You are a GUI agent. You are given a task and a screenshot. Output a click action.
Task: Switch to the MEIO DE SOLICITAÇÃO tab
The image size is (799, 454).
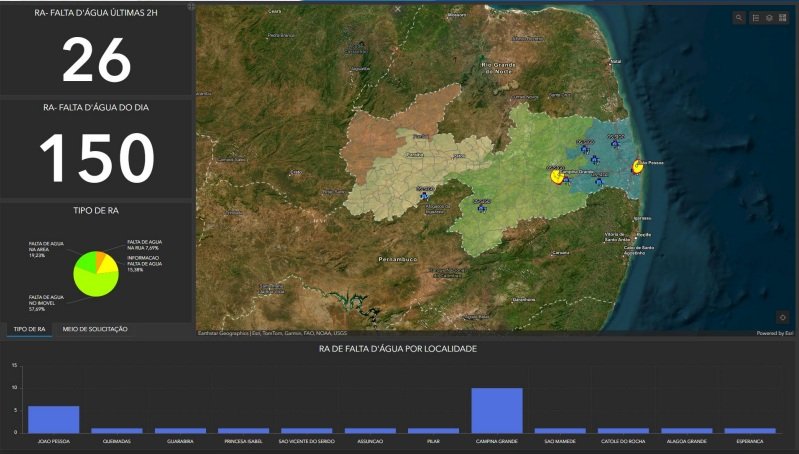coord(95,329)
